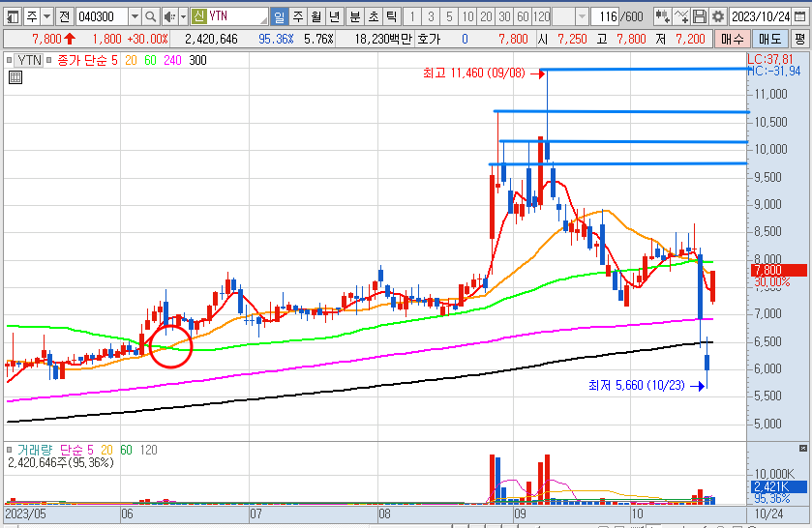Open the chart type candlestick settings icon

[662, 17]
